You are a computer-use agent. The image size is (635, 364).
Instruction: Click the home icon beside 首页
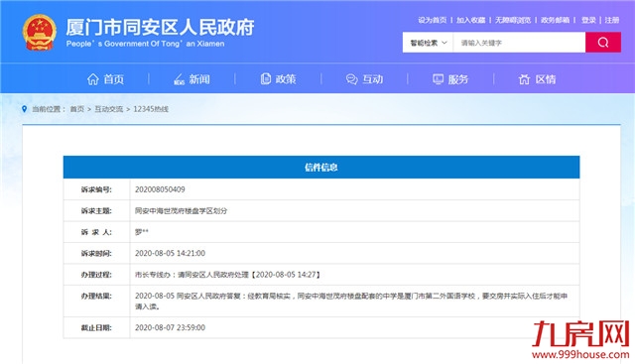pyautogui.click(x=92, y=79)
